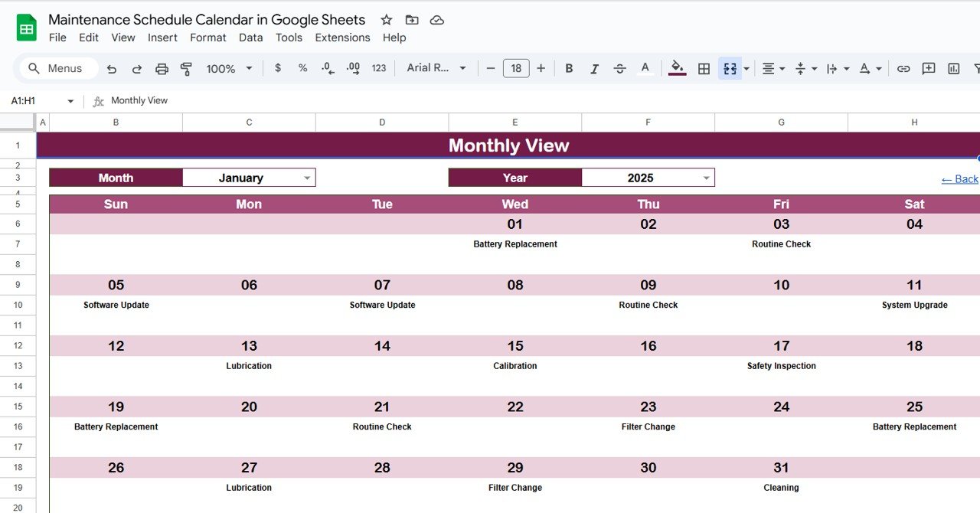Increase font size with plus button
The image size is (980, 513).
541,68
